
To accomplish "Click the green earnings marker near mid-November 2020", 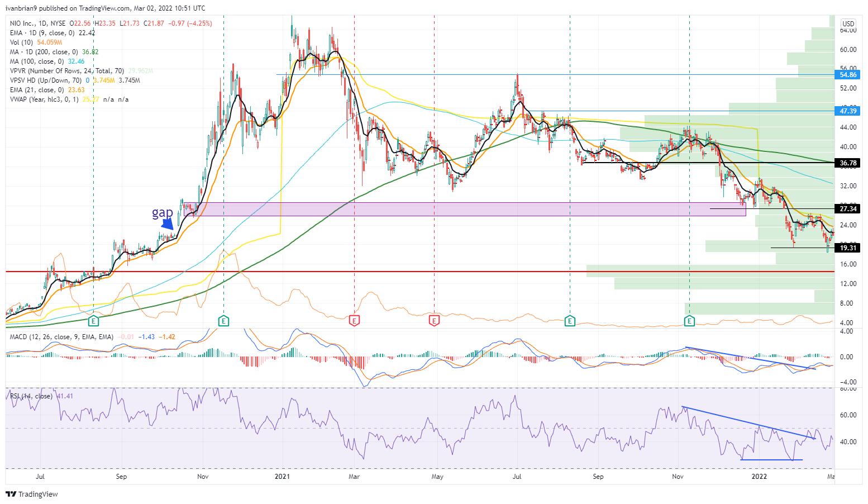I will pos(223,321).
